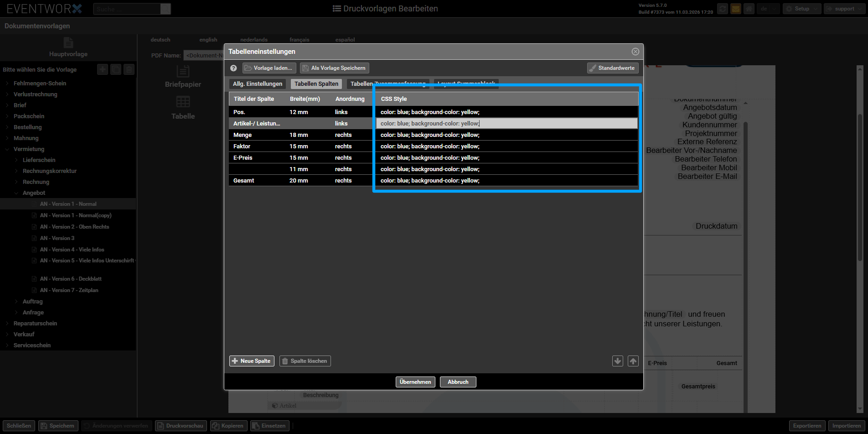Select the Gesamt column row
The width and height of the screenshot is (868, 434).
[x=244, y=181]
